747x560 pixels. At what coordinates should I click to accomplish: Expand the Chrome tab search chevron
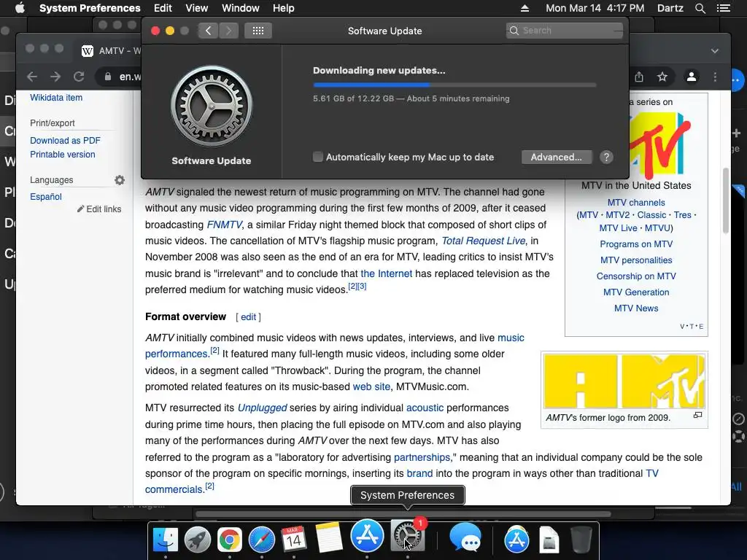(x=715, y=51)
